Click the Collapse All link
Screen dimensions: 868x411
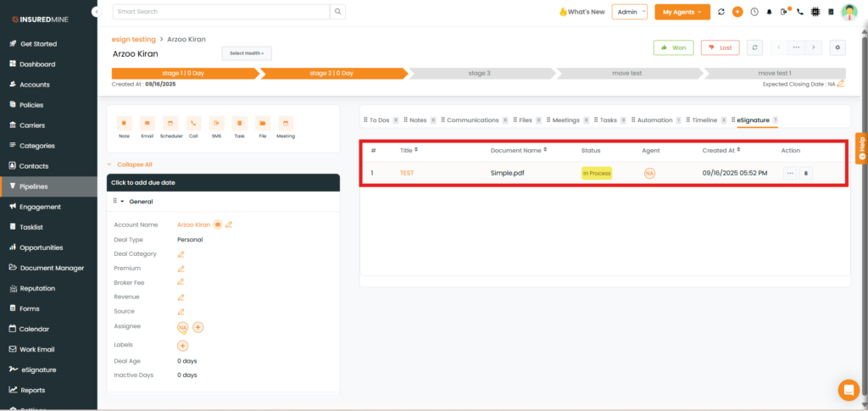(x=134, y=164)
